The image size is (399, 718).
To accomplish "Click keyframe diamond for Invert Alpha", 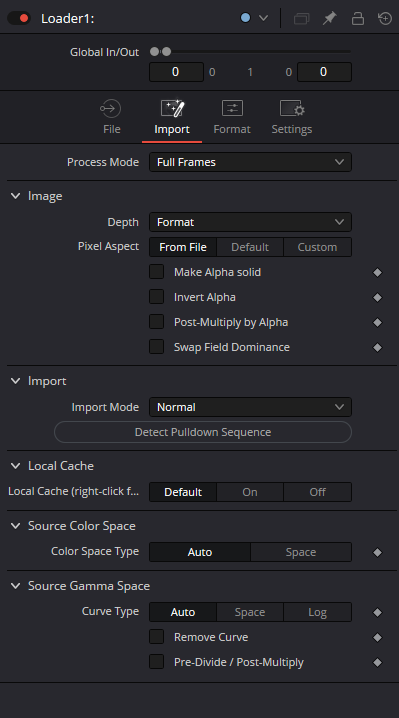I will click(x=377, y=298).
